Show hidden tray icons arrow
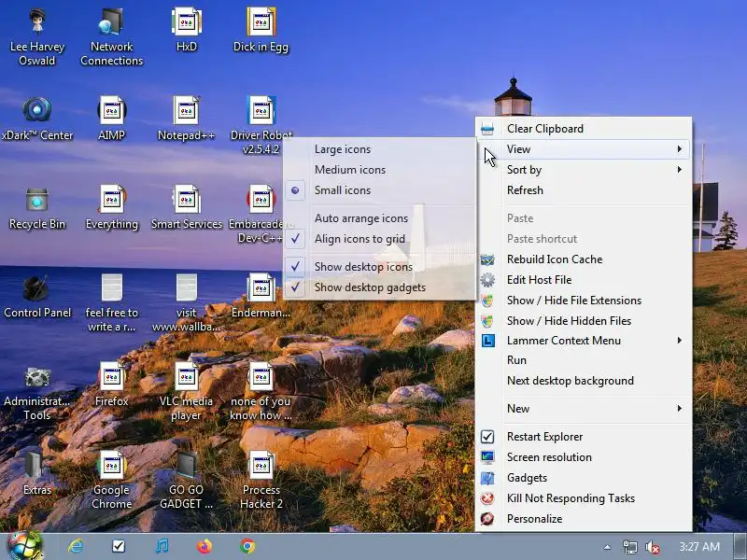This screenshot has width=747, height=560. [607, 547]
